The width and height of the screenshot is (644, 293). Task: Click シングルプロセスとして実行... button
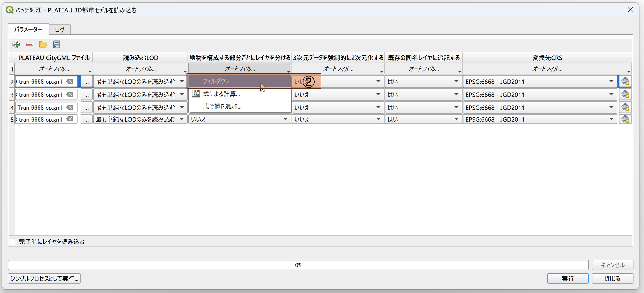tap(44, 278)
